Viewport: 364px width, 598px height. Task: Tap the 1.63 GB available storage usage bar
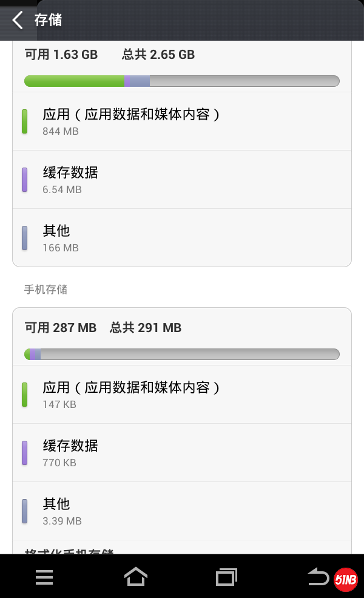click(182, 81)
